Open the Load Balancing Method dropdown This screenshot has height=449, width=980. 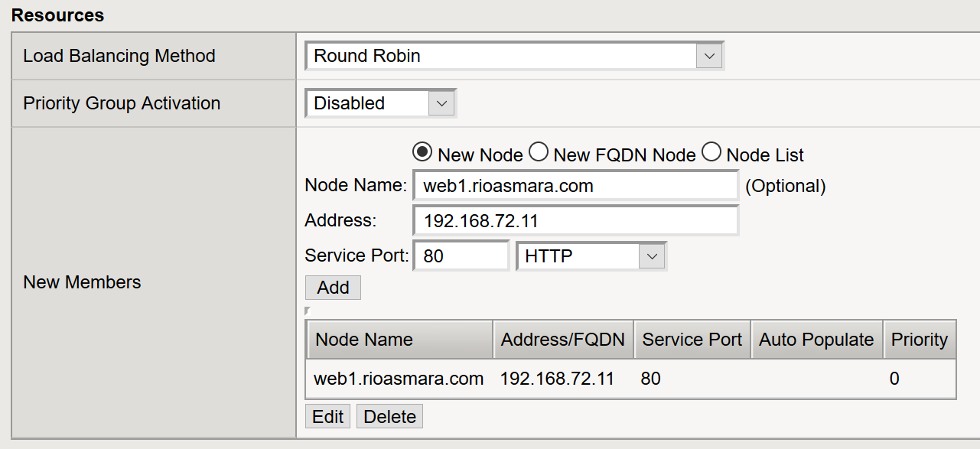[513, 56]
